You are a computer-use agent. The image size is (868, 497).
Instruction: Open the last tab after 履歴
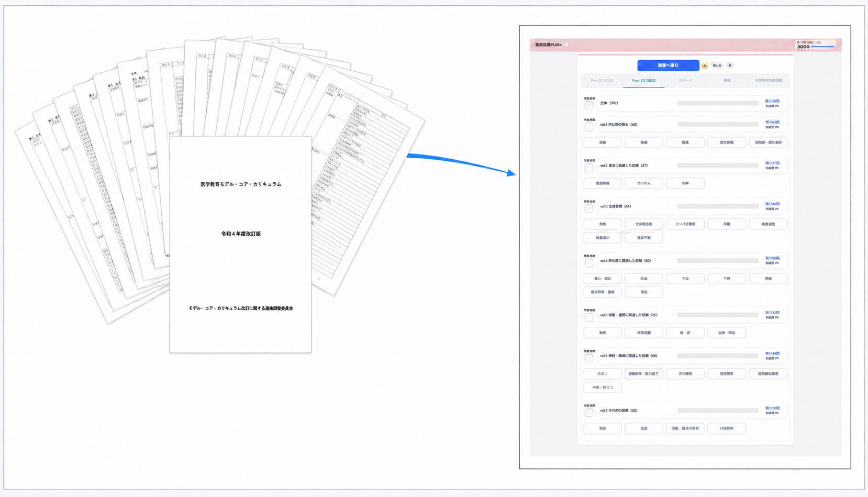point(769,81)
